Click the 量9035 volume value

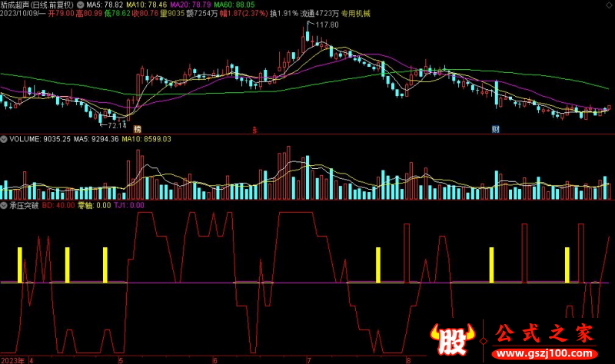172,13
